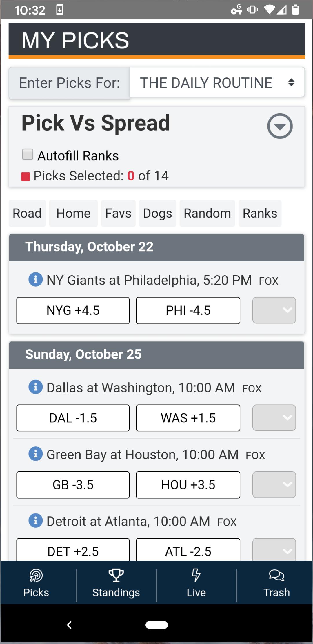This screenshot has width=313, height=644.
Task: Switch to the Picks tab
Action: pyautogui.click(x=36, y=583)
